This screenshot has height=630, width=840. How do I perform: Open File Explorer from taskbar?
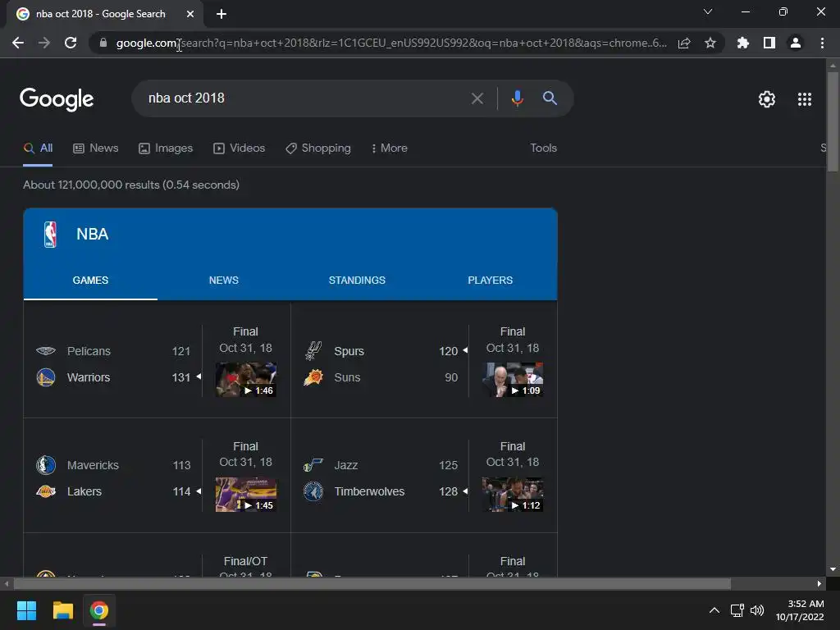click(62, 610)
